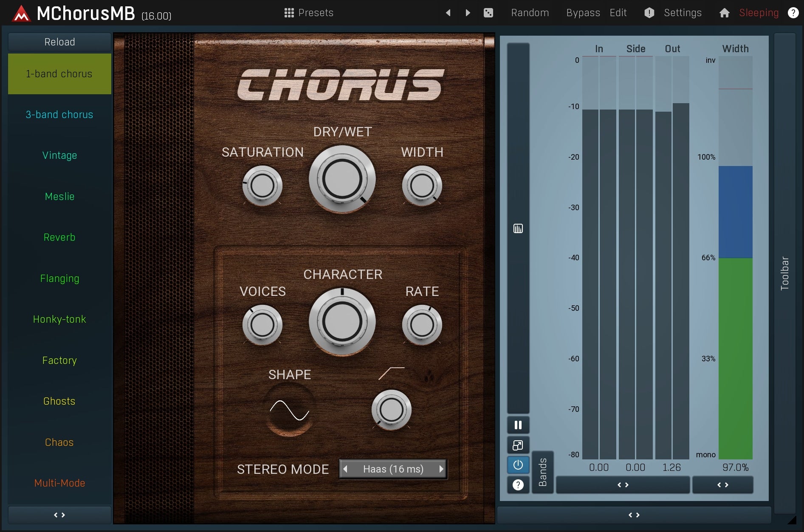Toggle the Sleeping indicator
The width and height of the screenshot is (804, 532).
(759, 13)
